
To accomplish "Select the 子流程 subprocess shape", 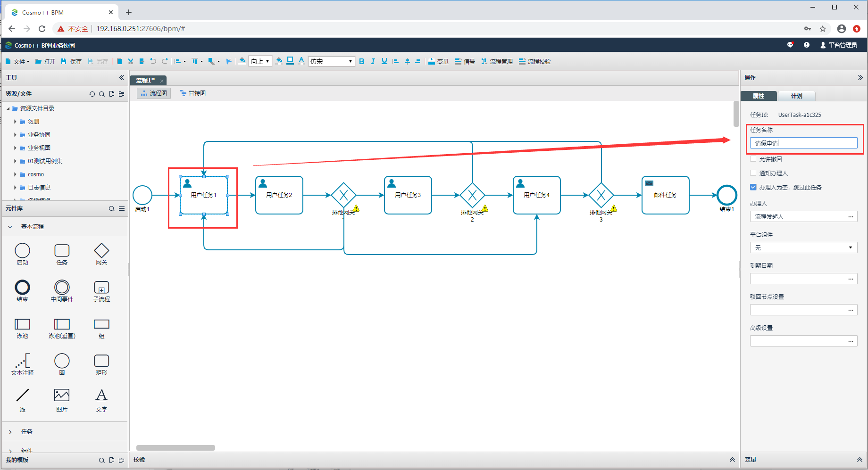I will 101,291.
